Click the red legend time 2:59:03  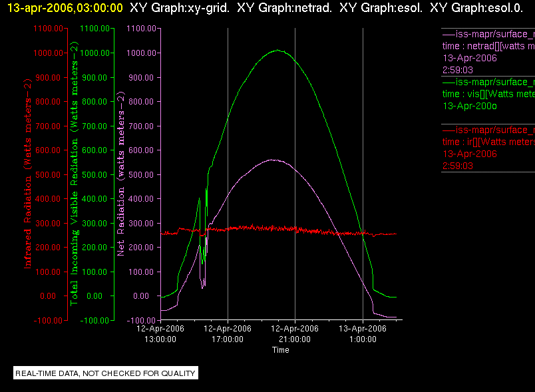[458, 166]
